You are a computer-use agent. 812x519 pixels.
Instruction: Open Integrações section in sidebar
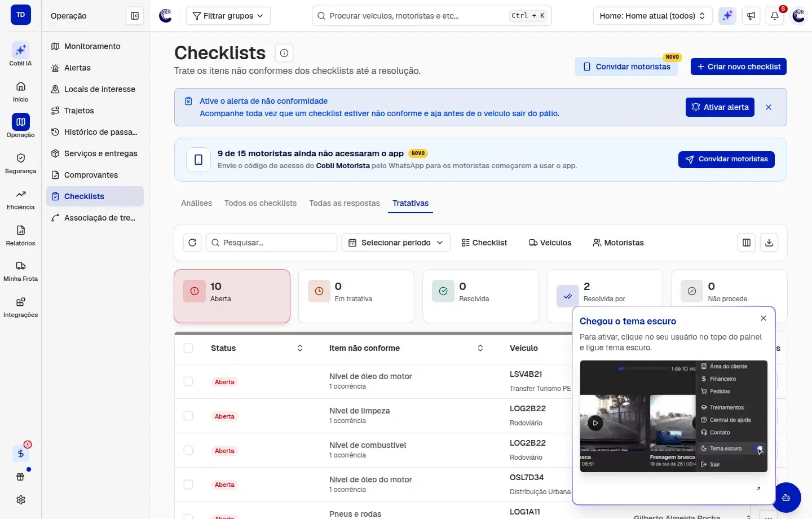pos(20,307)
